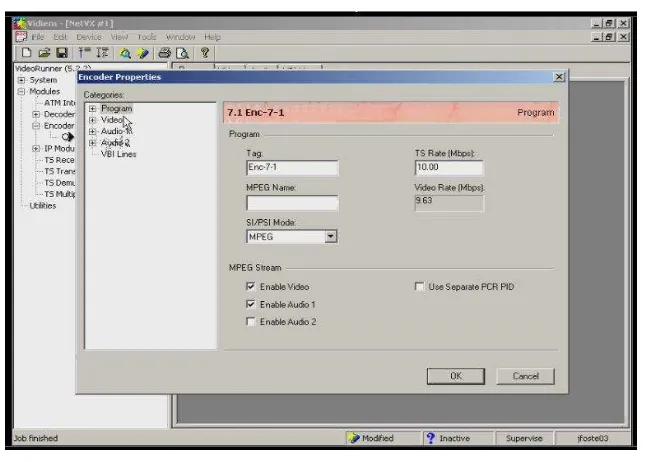Open print preview from the toolbar
The image size is (646, 462).
point(182,53)
